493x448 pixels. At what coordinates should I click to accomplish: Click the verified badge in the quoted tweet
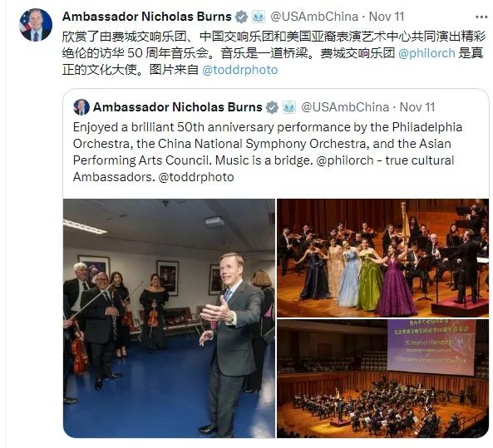(x=272, y=107)
